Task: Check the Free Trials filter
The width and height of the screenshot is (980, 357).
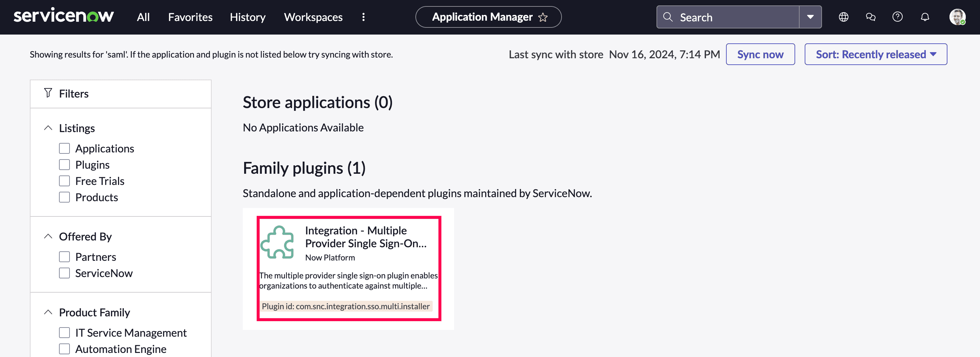Action: coord(64,181)
